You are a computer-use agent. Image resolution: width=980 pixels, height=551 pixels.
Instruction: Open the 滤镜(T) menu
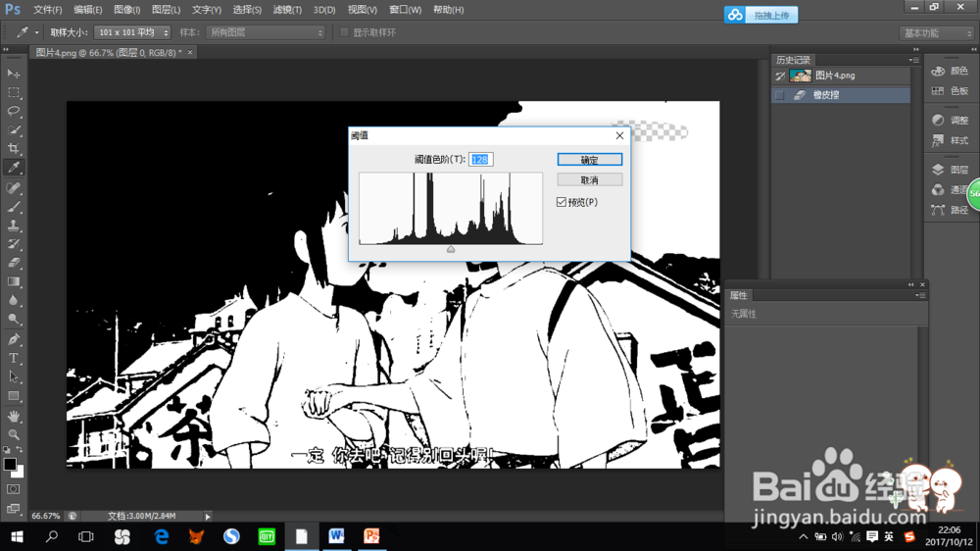click(x=287, y=10)
